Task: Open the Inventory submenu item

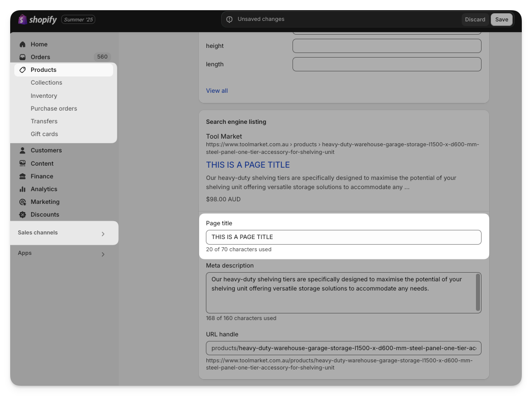Action: coord(44,96)
